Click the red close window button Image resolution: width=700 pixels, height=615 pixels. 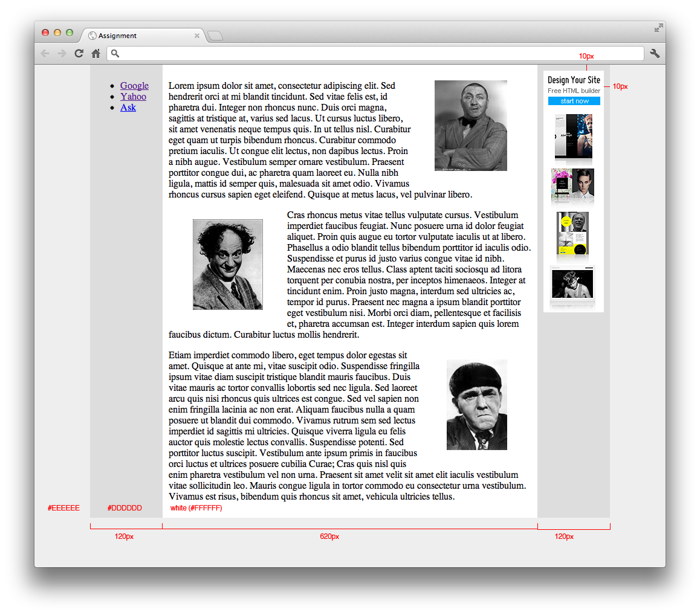[x=45, y=33]
